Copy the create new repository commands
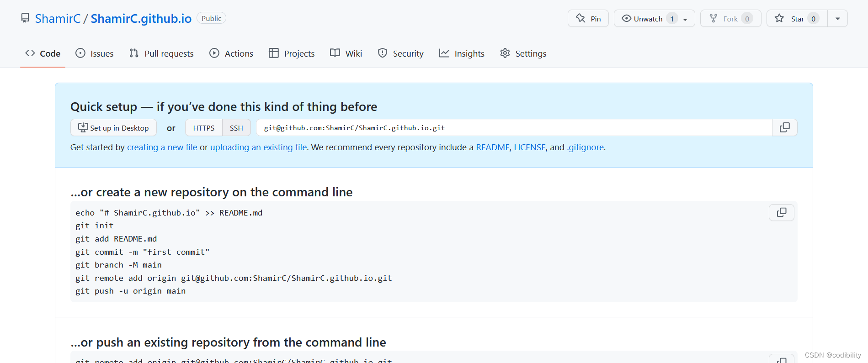 click(x=782, y=212)
